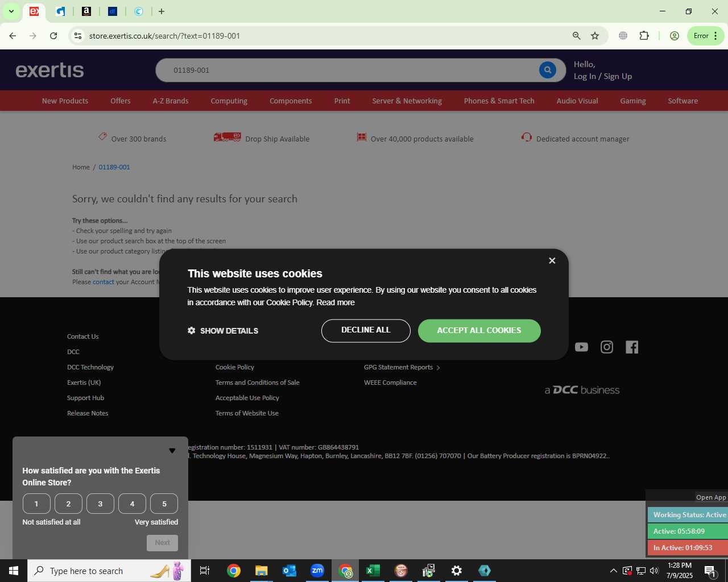
Task: Open Print menu
Action: [342, 101]
